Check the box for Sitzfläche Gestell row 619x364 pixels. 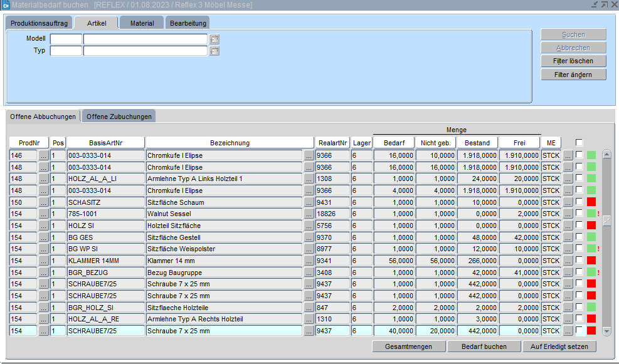click(579, 237)
